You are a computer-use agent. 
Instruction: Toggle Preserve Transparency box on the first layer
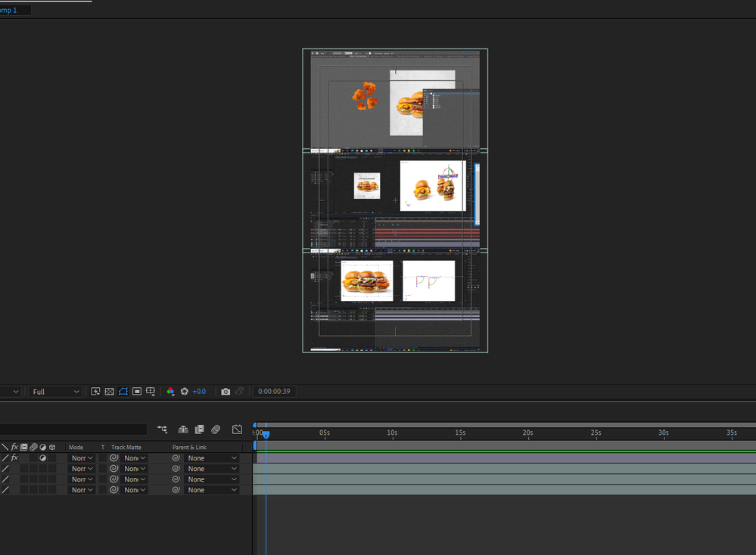(103, 457)
